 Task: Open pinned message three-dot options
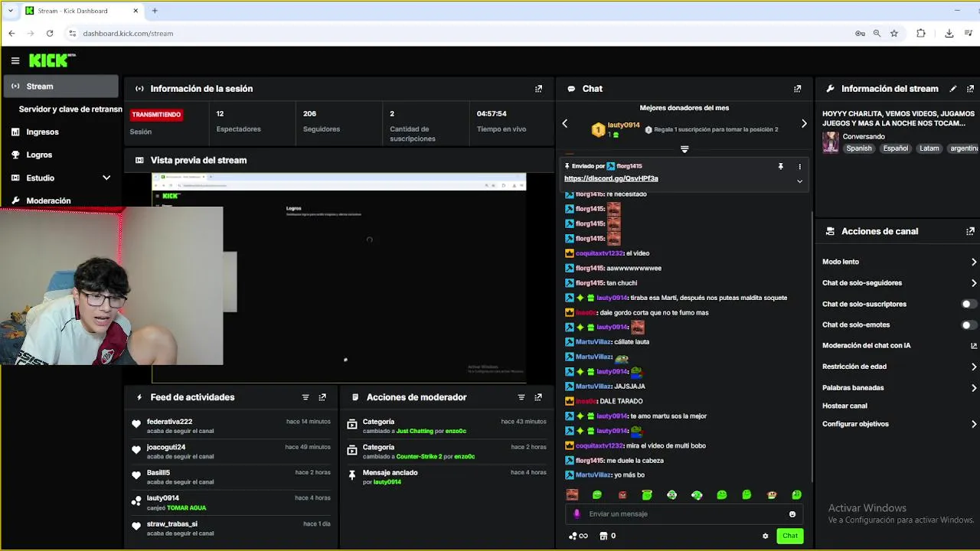[x=799, y=166]
